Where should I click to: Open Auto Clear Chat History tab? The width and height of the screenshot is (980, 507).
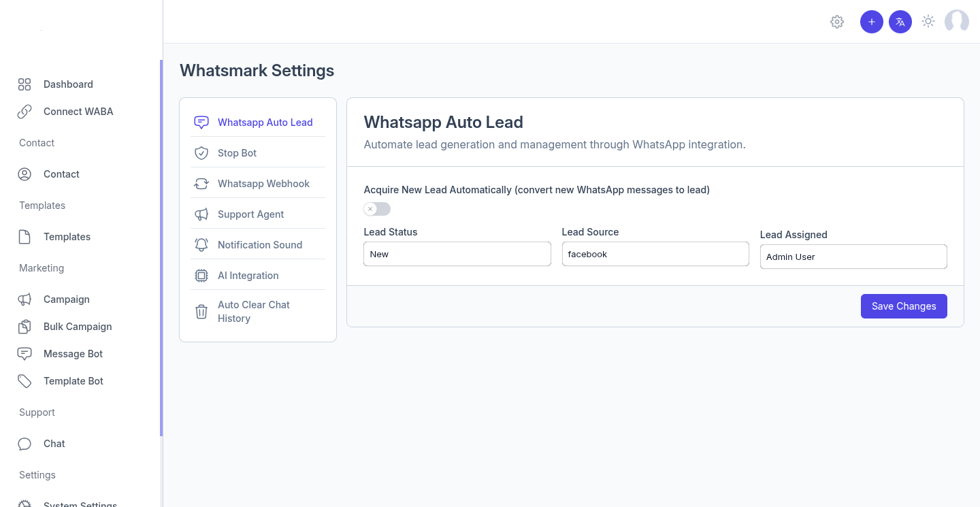click(258, 312)
